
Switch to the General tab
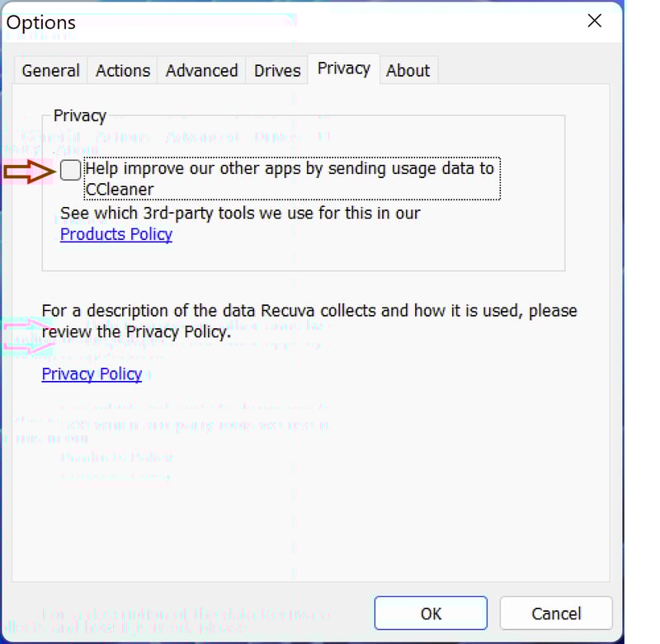pyautogui.click(x=51, y=70)
